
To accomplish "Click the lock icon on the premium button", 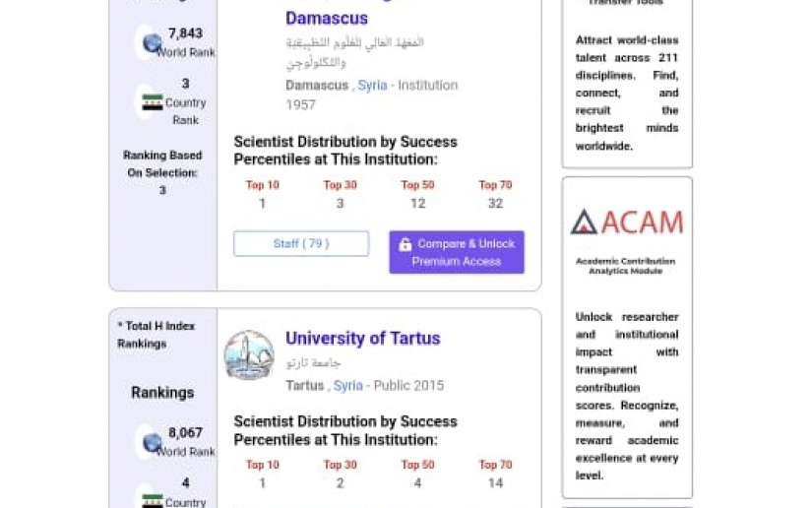I will (x=405, y=244).
